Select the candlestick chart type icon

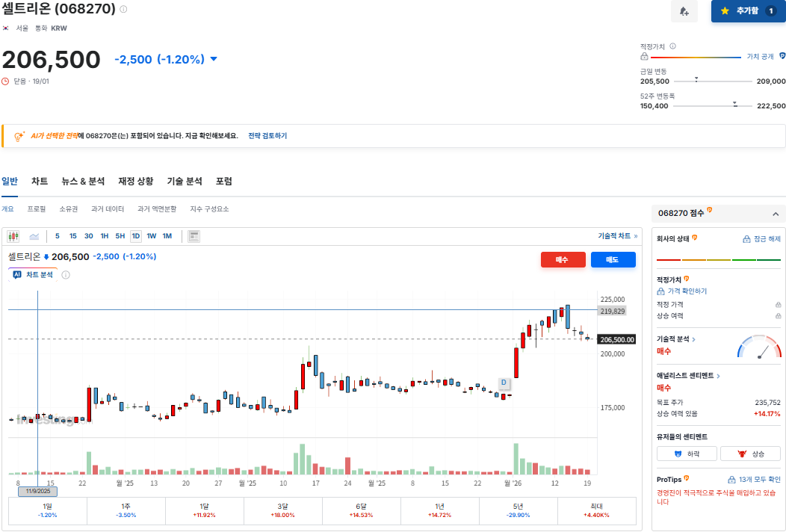pos(13,236)
